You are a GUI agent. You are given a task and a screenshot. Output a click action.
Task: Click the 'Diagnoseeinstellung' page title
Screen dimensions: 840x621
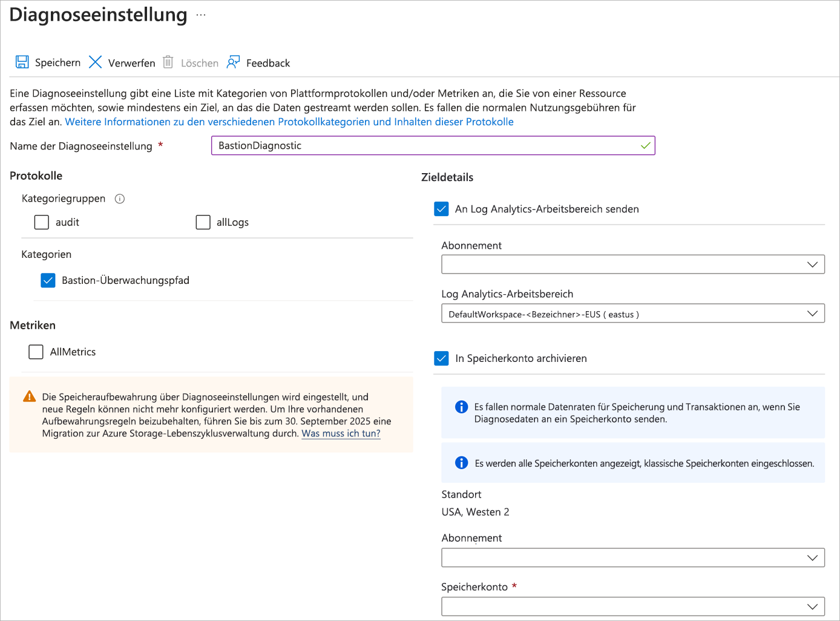click(x=99, y=15)
